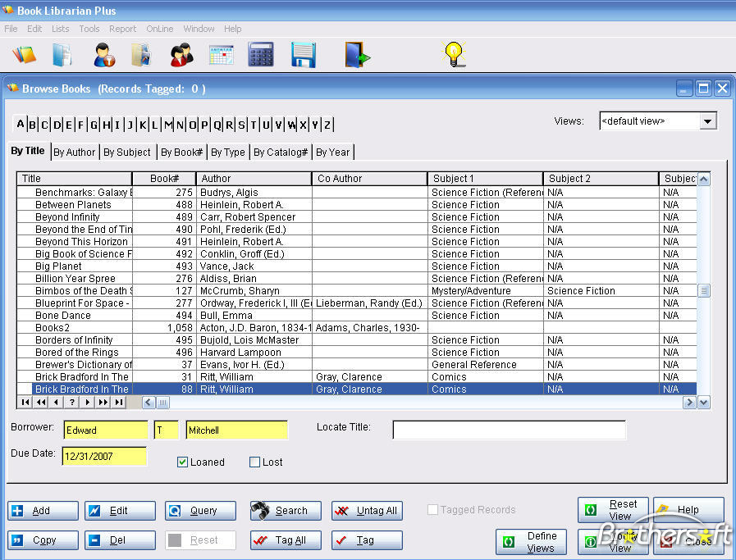This screenshot has height=560, width=736.
Task: Click the floppy disk save icon
Action: pyautogui.click(x=304, y=54)
